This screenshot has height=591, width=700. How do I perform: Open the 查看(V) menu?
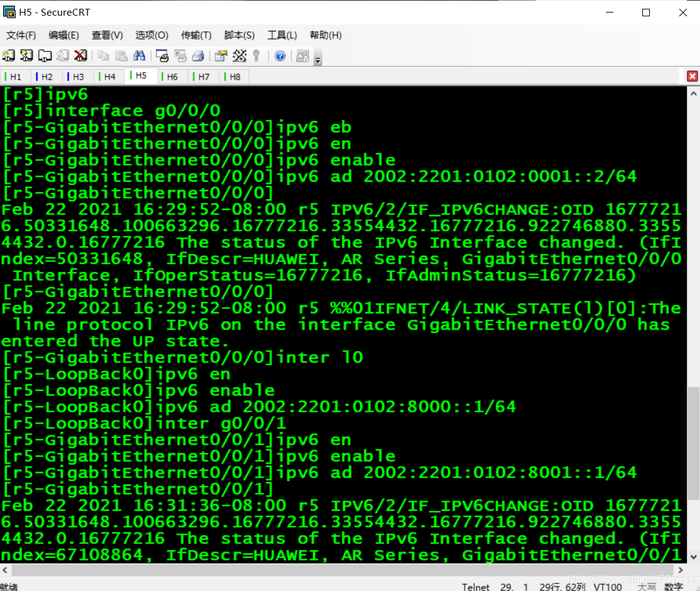point(107,35)
